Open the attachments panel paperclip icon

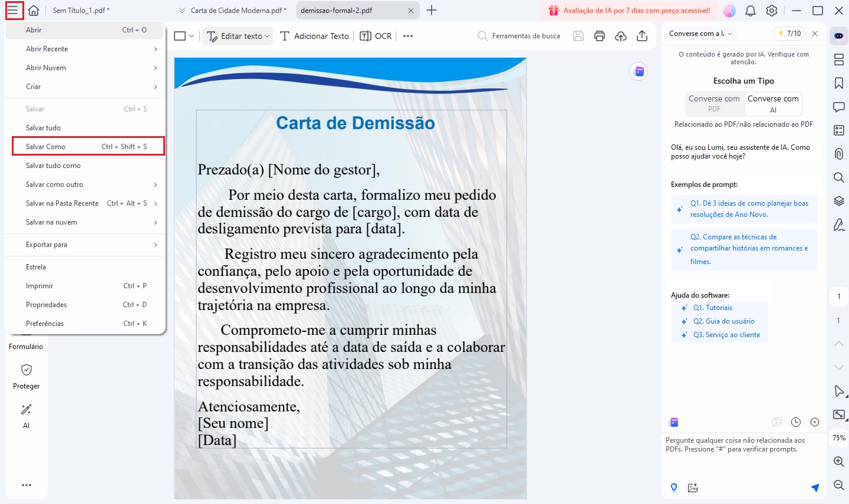(838, 154)
